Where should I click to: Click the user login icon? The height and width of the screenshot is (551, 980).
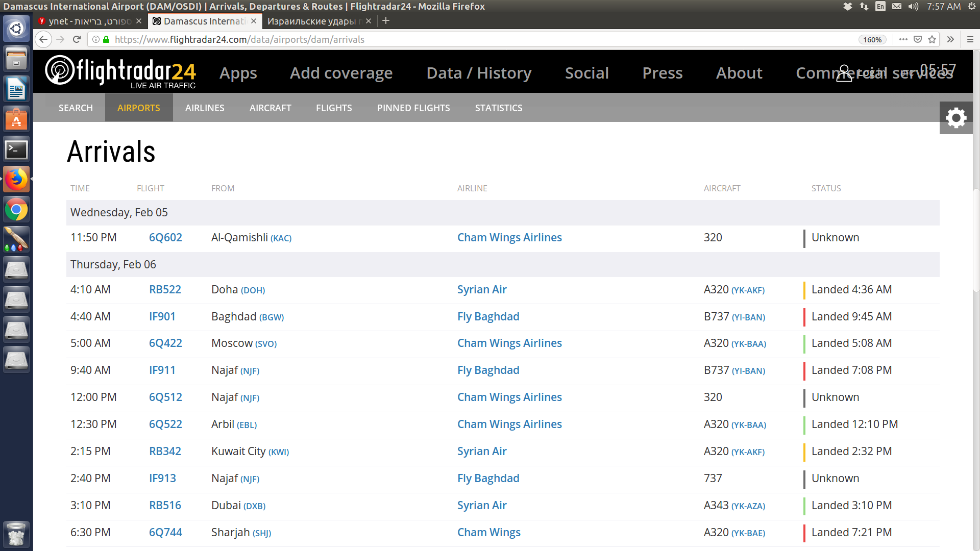click(x=844, y=73)
